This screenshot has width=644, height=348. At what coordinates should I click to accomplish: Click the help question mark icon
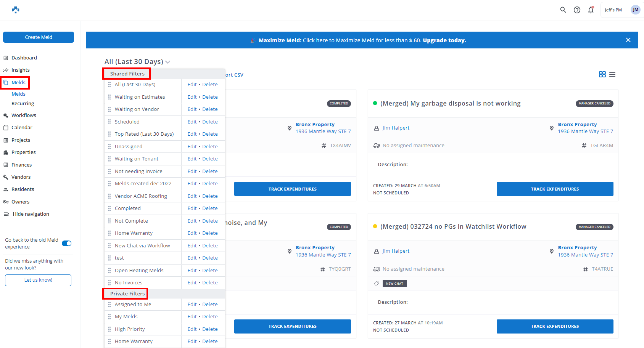click(x=577, y=10)
